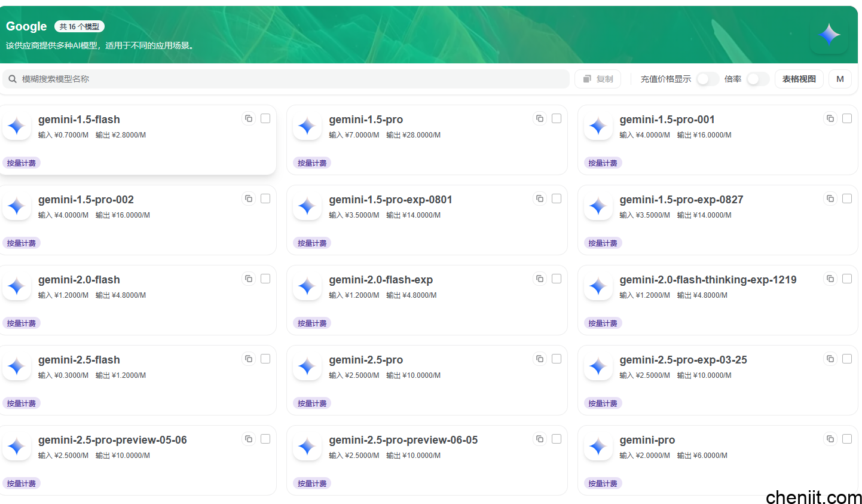Click the 复制 copy button
862x504 pixels.
(598, 79)
